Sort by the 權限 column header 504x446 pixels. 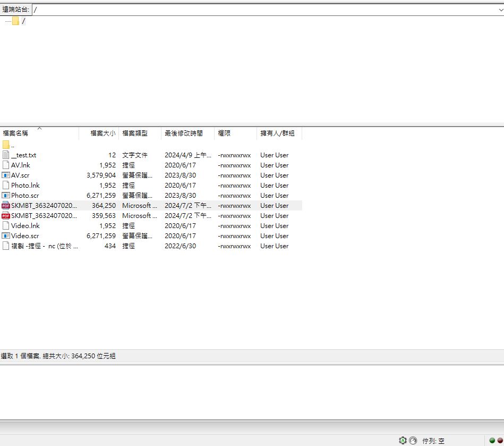tap(235, 133)
